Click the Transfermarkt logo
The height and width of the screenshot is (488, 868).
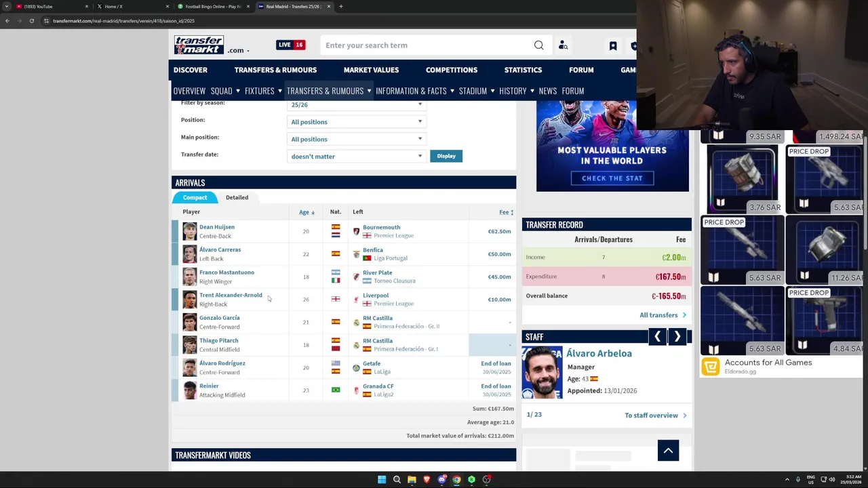click(199, 45)
